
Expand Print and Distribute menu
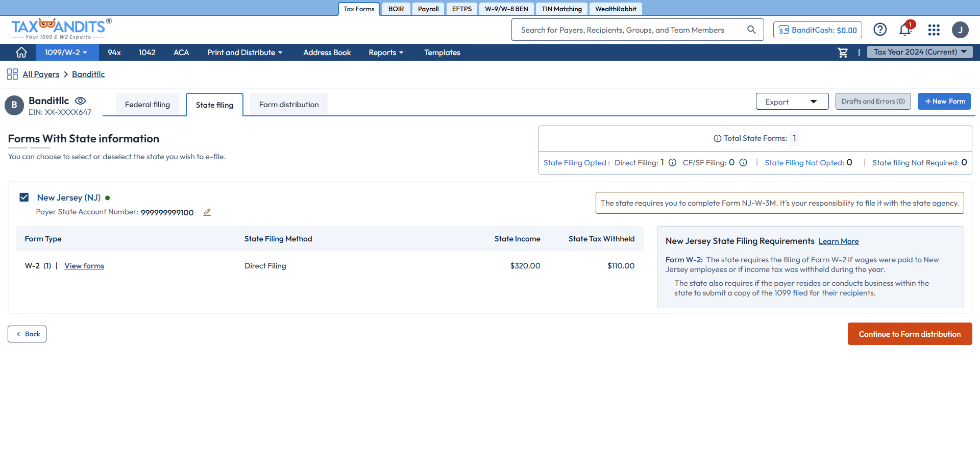(x=244, y=52)
